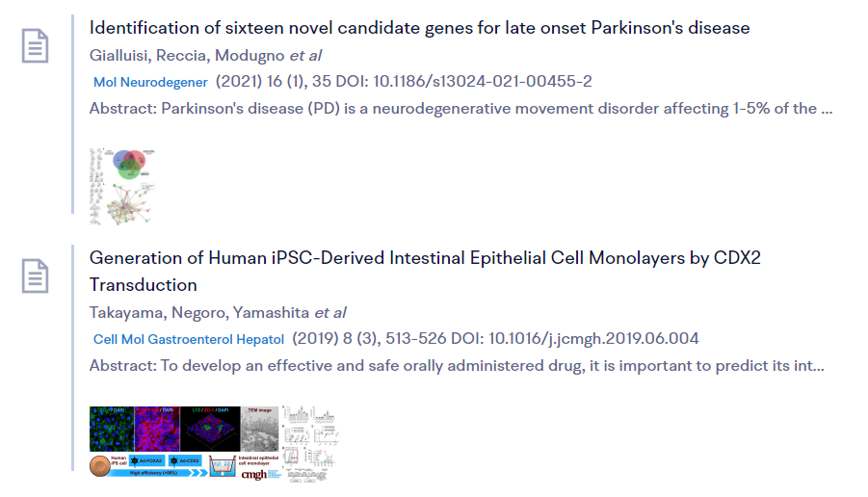Select the orange iPS cell illustration
868x497 pixels.
(x=99, y=466)
